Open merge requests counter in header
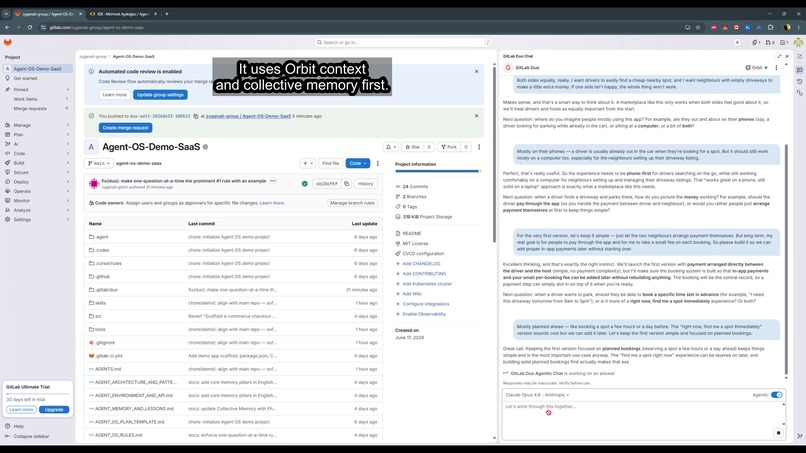This screenshot has width=806, height=453. tap(770, 43)
